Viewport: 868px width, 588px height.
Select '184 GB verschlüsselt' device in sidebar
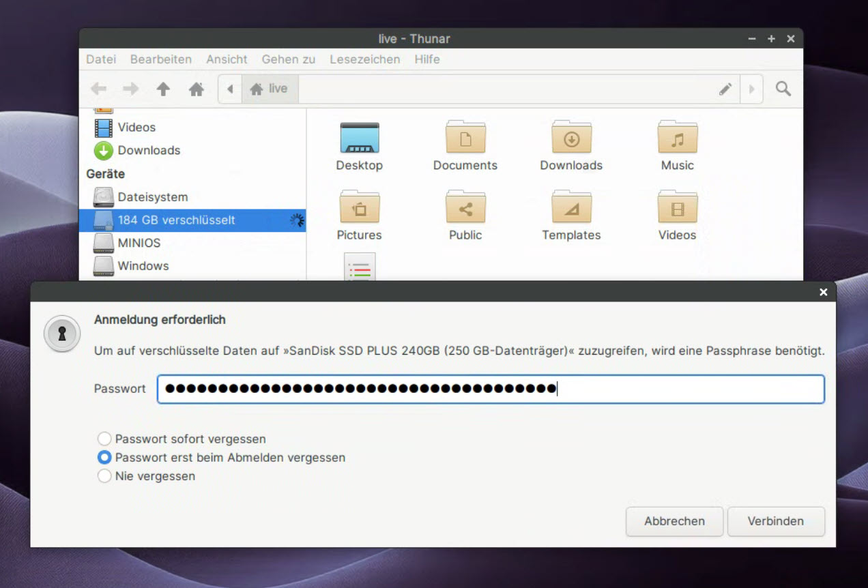coord(176,220)
